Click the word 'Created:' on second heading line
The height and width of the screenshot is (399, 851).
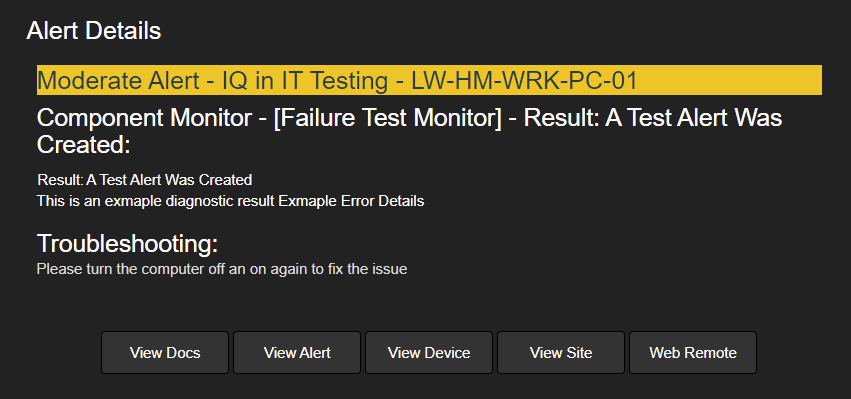click(x=84, y=144)
